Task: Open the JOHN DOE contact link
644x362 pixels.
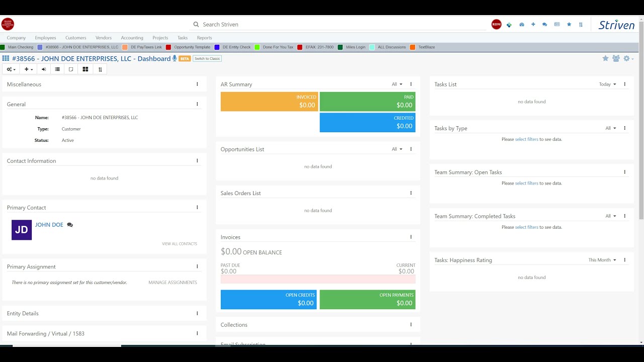Action: 49,225
